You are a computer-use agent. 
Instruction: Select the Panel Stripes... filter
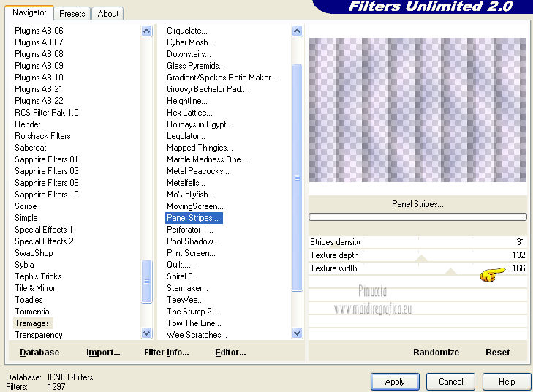tap(194, 218)
